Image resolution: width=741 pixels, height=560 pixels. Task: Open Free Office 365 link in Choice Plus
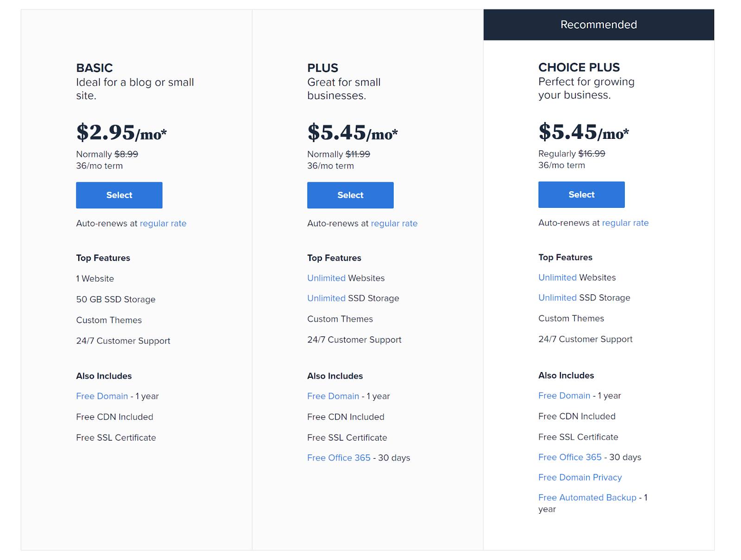point(570,457)
